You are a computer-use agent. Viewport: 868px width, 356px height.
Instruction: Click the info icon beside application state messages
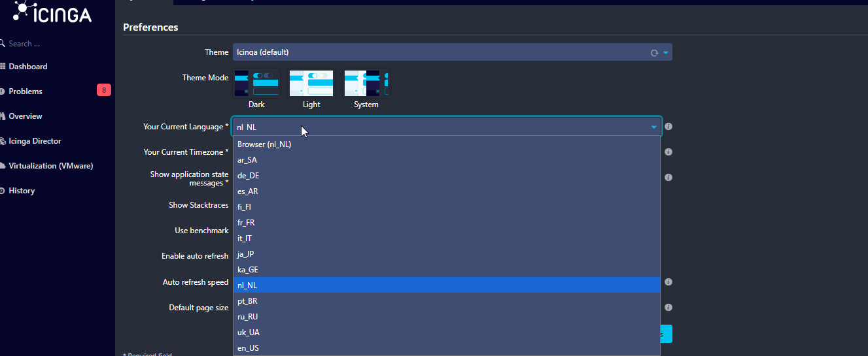[668, 177]
